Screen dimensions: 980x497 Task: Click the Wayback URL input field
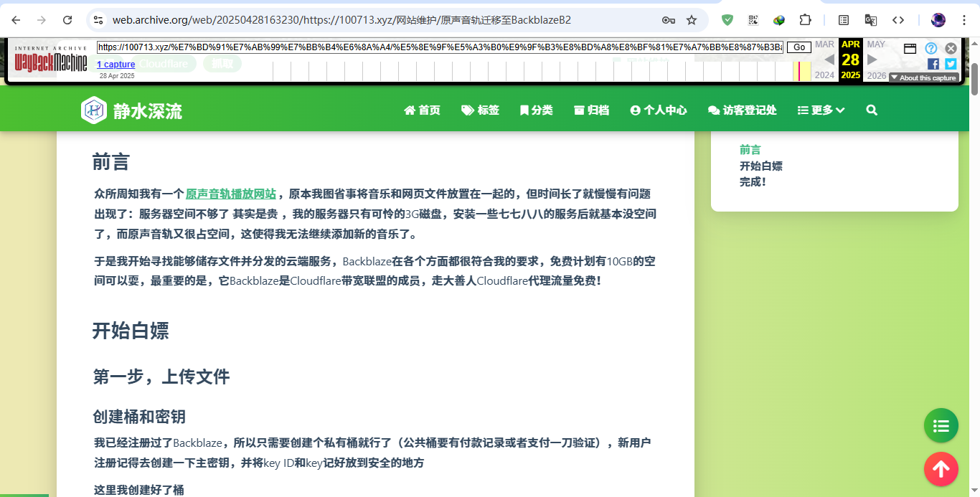click(x=440, y=47)
